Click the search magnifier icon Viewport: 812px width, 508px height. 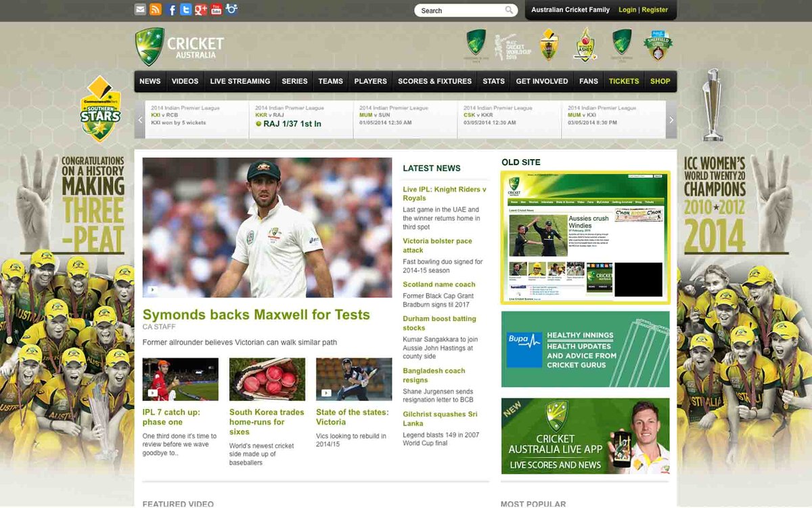[x=509, y=10]
